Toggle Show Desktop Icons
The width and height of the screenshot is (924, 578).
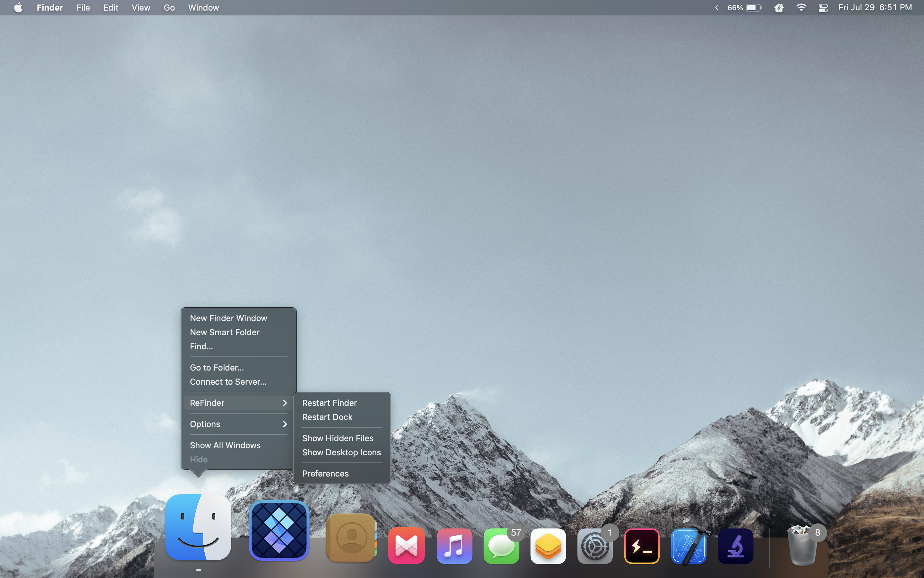[x=342, y=452]
